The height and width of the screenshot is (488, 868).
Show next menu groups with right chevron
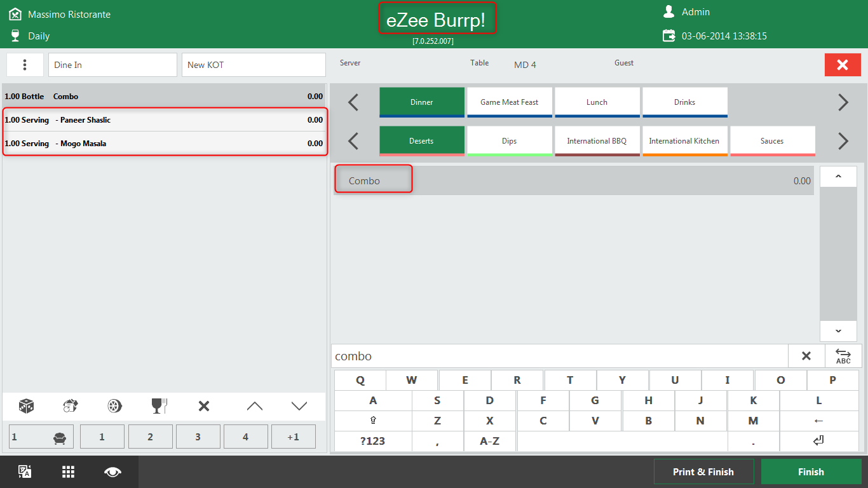(x=843, y=102)
